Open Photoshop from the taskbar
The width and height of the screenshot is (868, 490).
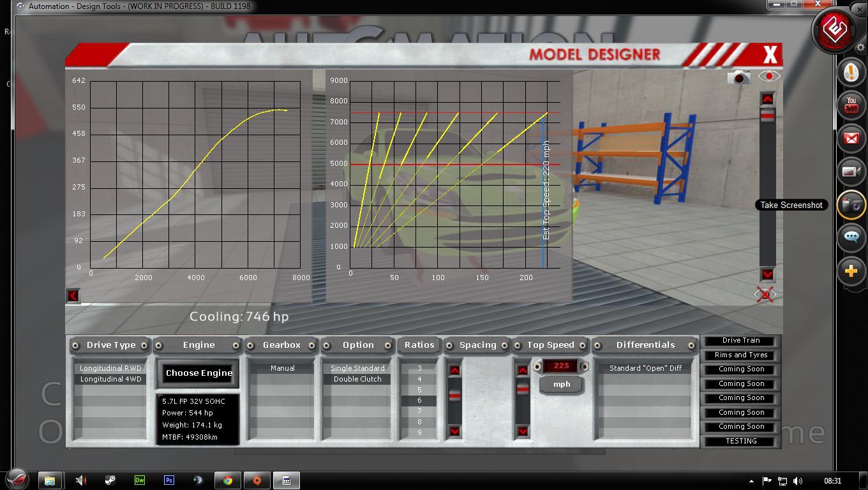[169, 480]
